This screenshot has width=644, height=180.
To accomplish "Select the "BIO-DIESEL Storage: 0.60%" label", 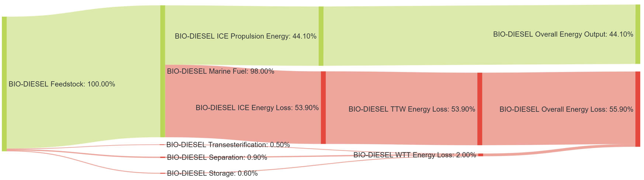I will (x=212, y=173).
